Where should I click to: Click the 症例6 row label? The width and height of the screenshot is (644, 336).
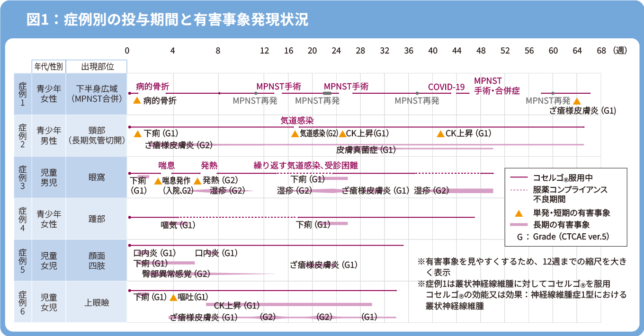(22, 302)
